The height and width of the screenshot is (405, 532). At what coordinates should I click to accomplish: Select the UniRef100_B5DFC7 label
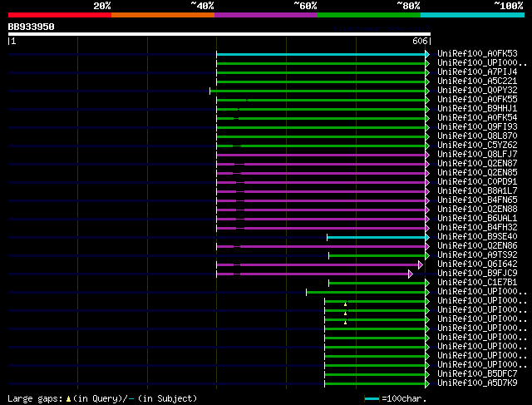[x=477, y=374]
